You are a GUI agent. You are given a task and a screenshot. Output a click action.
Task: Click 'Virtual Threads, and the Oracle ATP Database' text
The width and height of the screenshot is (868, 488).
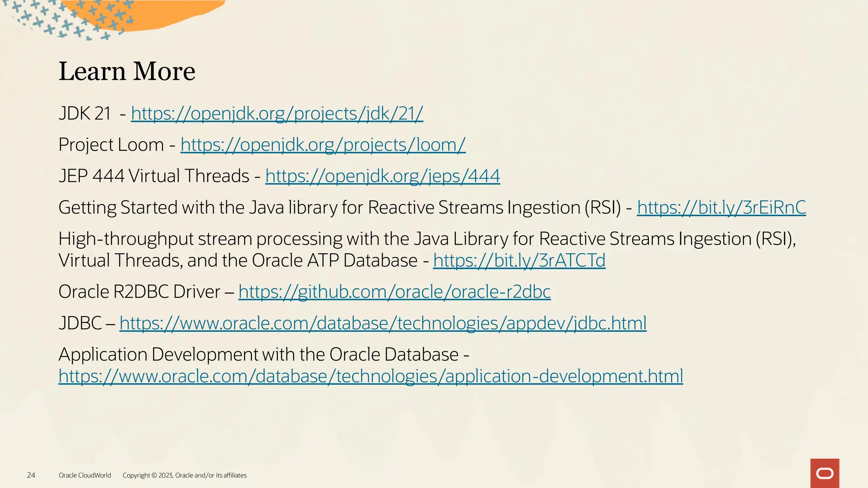[x=238, y=261]
